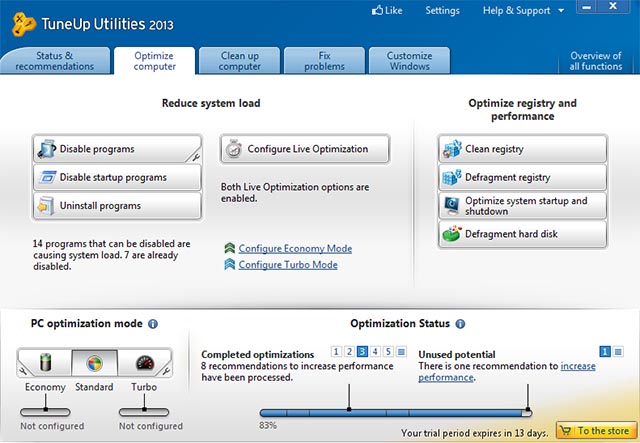Viewport: 640px width, 443px height.
Task: Click Optimize system startup and shutdown button
Action: coord(523,206)
